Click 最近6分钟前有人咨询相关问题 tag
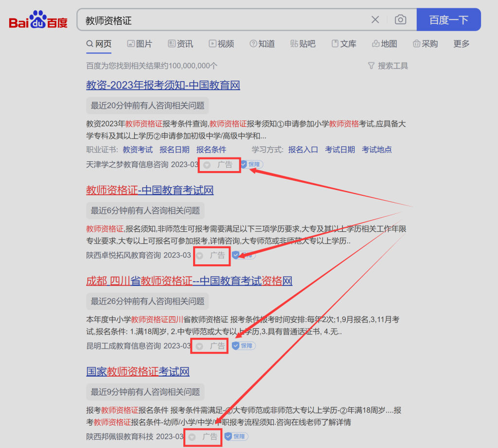 pyautogui.click(x=145, y=210)
